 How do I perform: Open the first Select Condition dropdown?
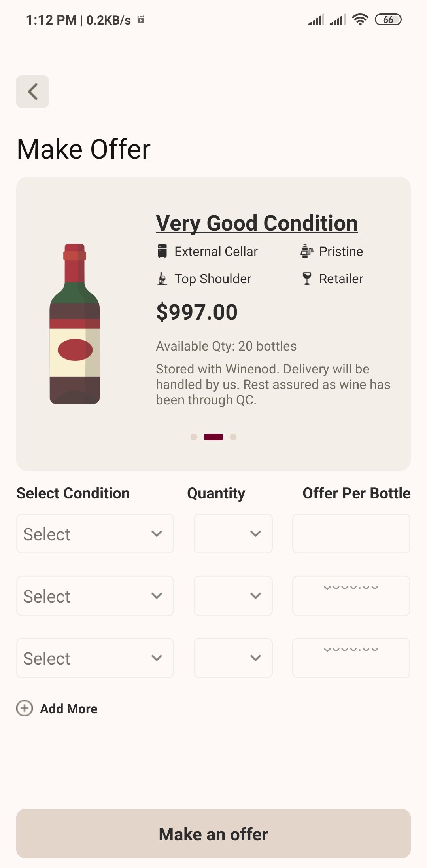point(95,534)
